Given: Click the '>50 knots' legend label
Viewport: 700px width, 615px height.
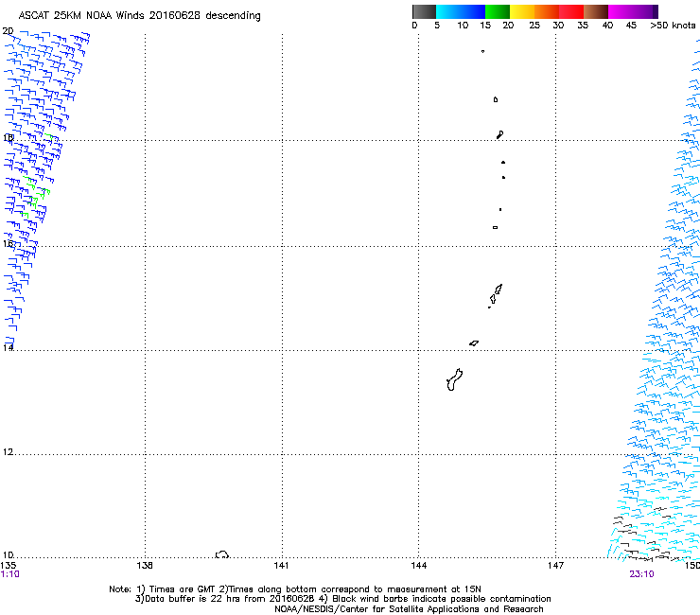Looking at the screenshot, I should tap(673, 26).
